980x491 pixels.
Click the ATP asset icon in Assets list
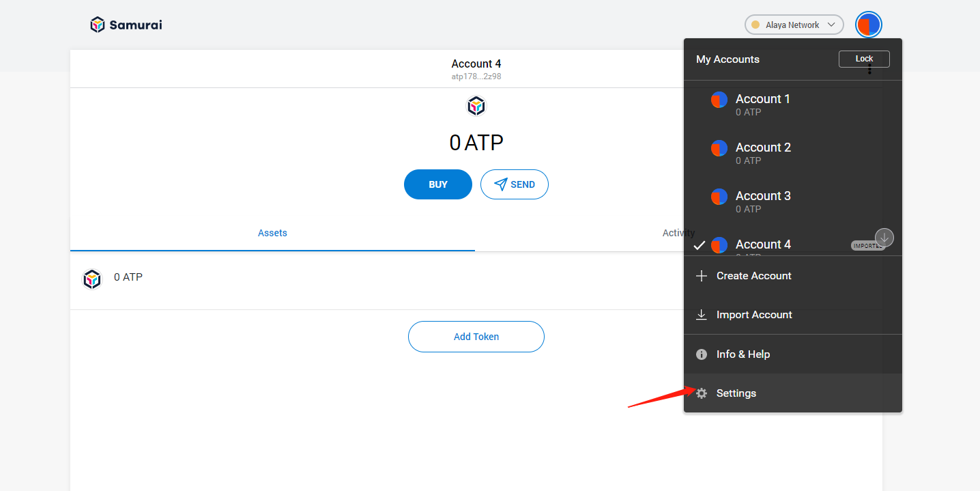pos(92,279)
